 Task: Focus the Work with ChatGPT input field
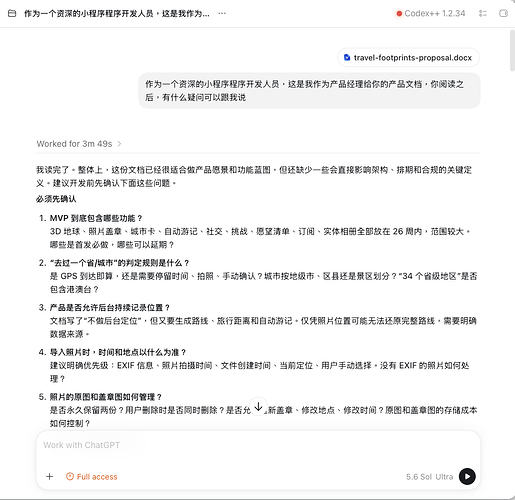[x=258, y=445]
